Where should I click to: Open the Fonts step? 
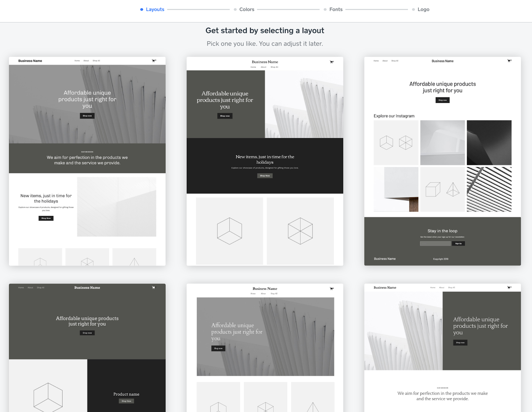(336, 9)
